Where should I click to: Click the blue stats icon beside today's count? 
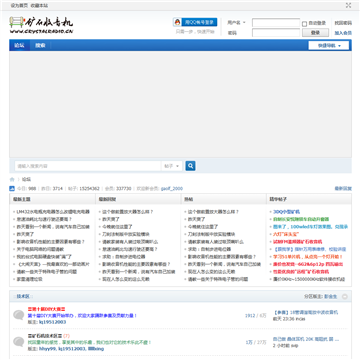click(12, 189)
